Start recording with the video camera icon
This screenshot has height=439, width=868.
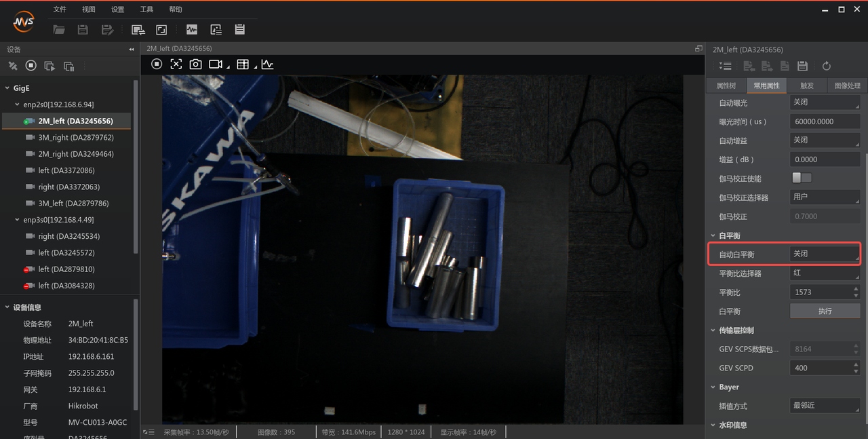[216, 64]
